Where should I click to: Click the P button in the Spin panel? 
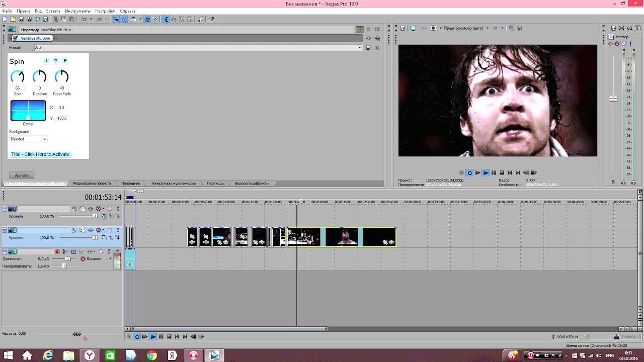[65, 61]
